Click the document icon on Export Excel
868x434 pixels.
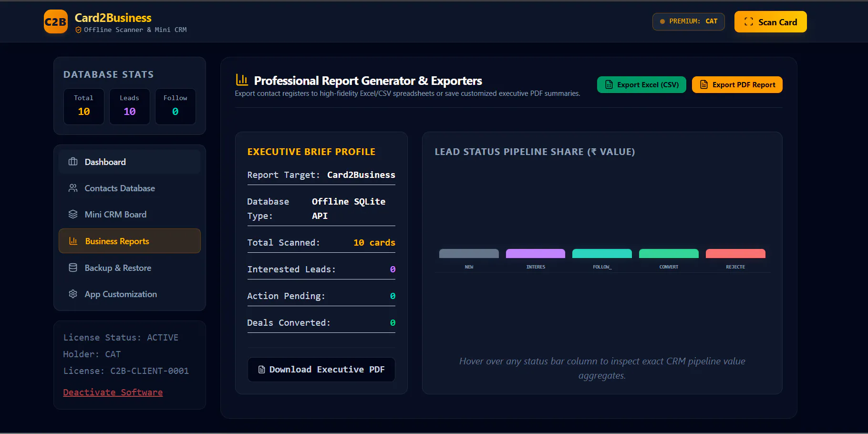(x=609, y=84)
